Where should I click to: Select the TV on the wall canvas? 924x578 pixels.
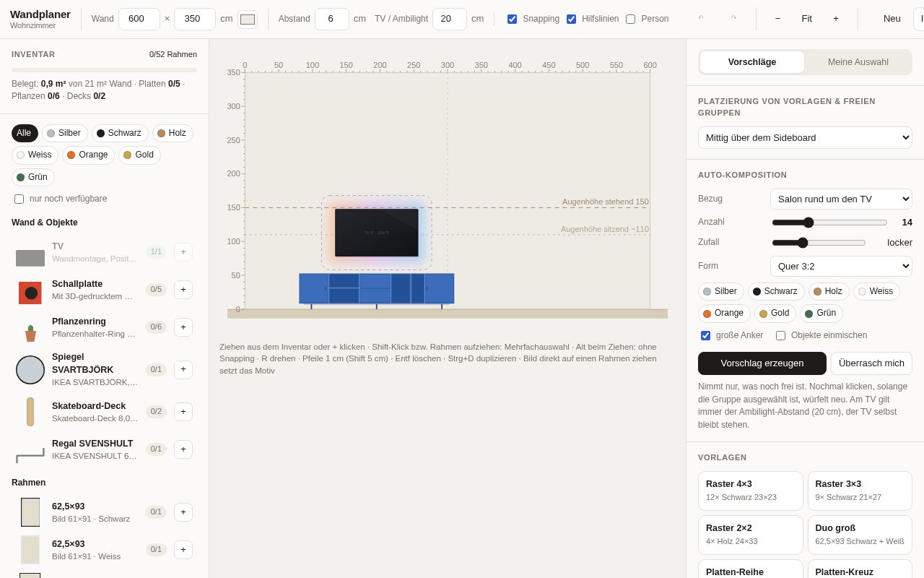pyautogui.click(x=376, y=233)
